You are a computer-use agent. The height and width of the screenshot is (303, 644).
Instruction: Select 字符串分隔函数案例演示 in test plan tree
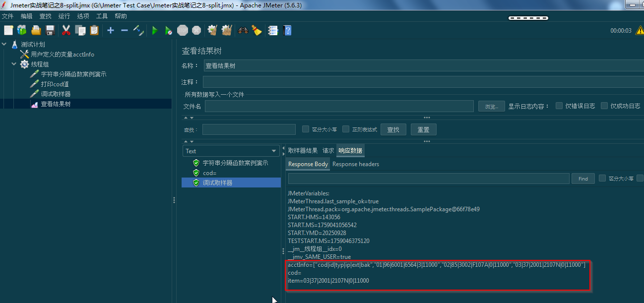coord(73,74)
